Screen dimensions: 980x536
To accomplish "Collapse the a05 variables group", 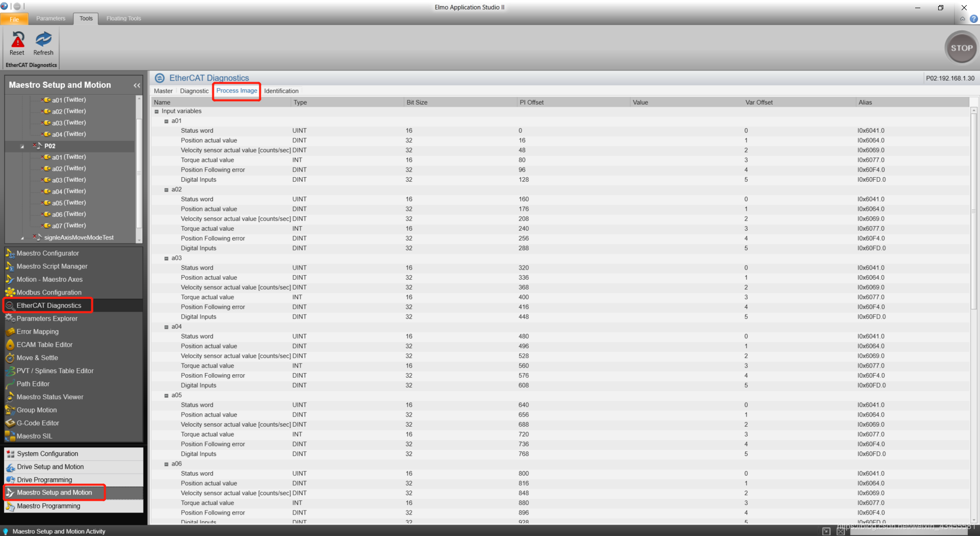I will (166, 396).
